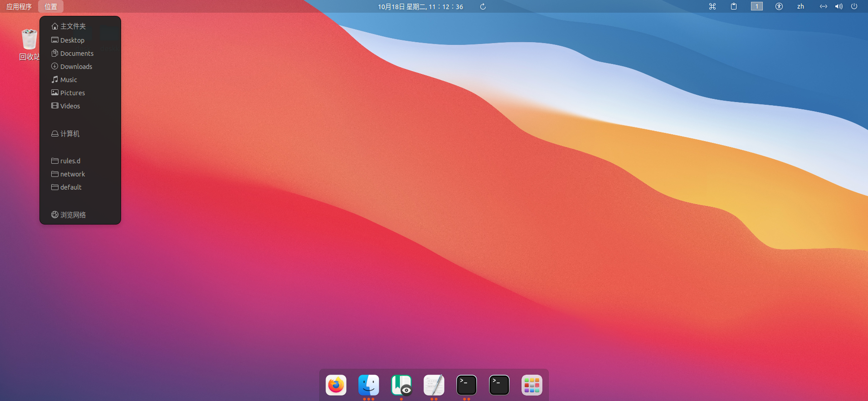Screen dimensions: 868x401
Task: Open default bookmark folder
Action: [x=80, y=187]
